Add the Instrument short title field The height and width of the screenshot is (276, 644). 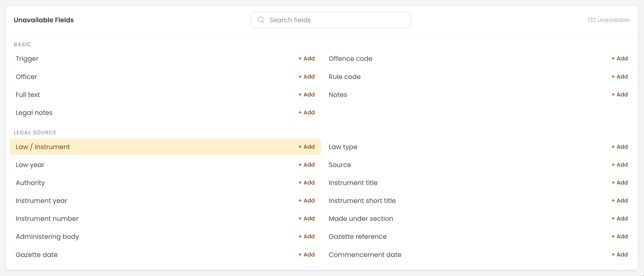620,201
